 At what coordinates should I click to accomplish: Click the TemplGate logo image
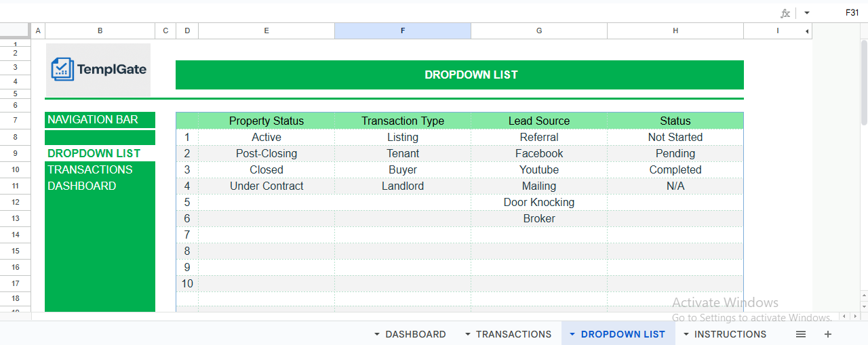(x=98, y=70)
